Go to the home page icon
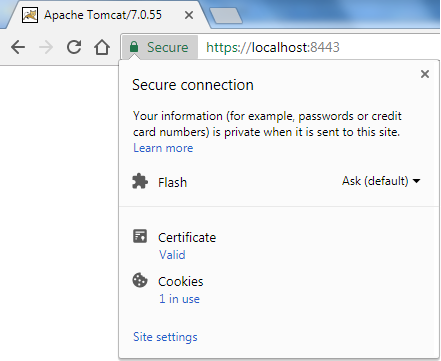Viewport: 441px width, 361px height. point(102,47)
